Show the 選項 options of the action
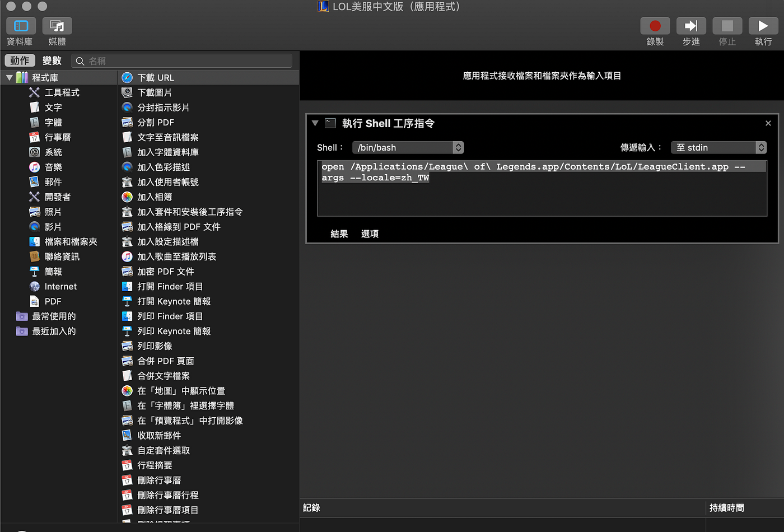Image resolution: width=784 pixels, height=532 pixels. [x=370, y=234]
